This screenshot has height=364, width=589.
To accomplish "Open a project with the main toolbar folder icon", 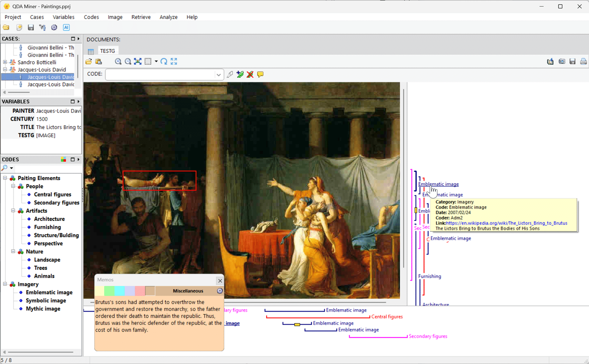I will pyautogui.click(x=6, y=28).
